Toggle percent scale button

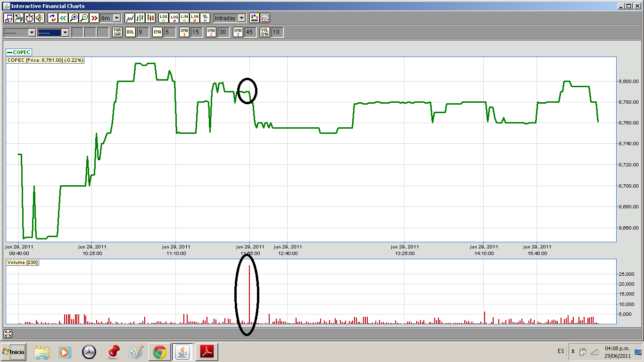click(205, 18)
